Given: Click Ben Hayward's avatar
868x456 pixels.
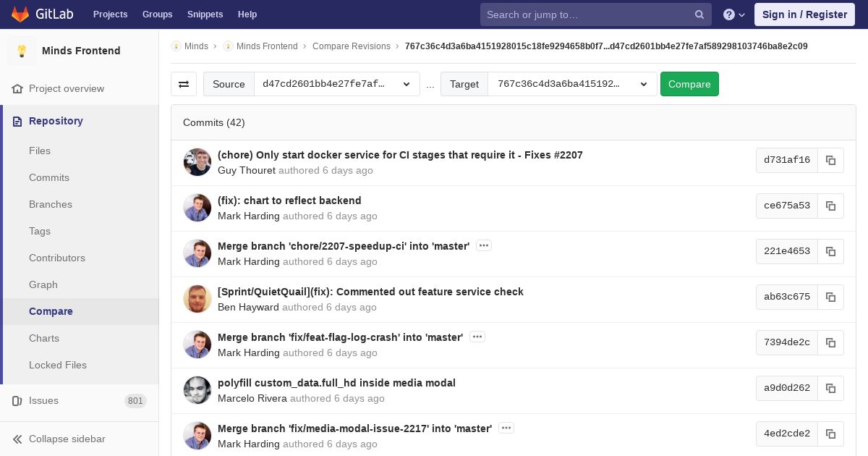Looking at the screenshot, I should [x=197, y=299].
